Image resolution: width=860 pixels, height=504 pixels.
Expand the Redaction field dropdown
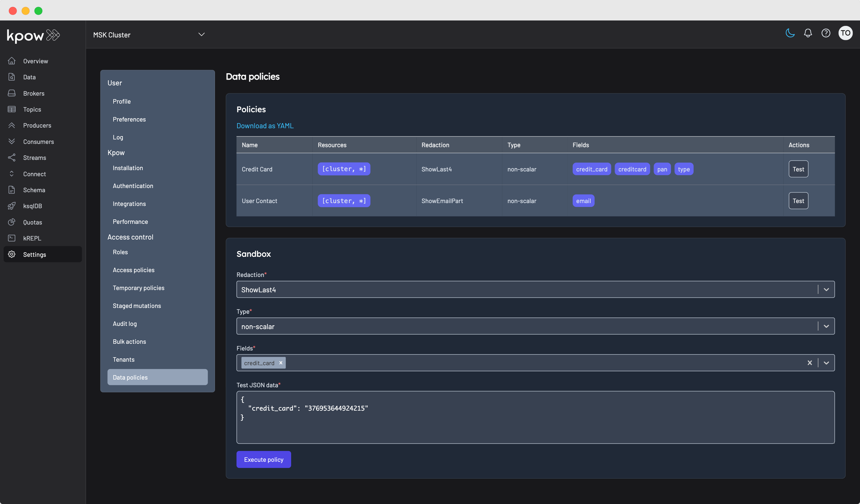827,289
